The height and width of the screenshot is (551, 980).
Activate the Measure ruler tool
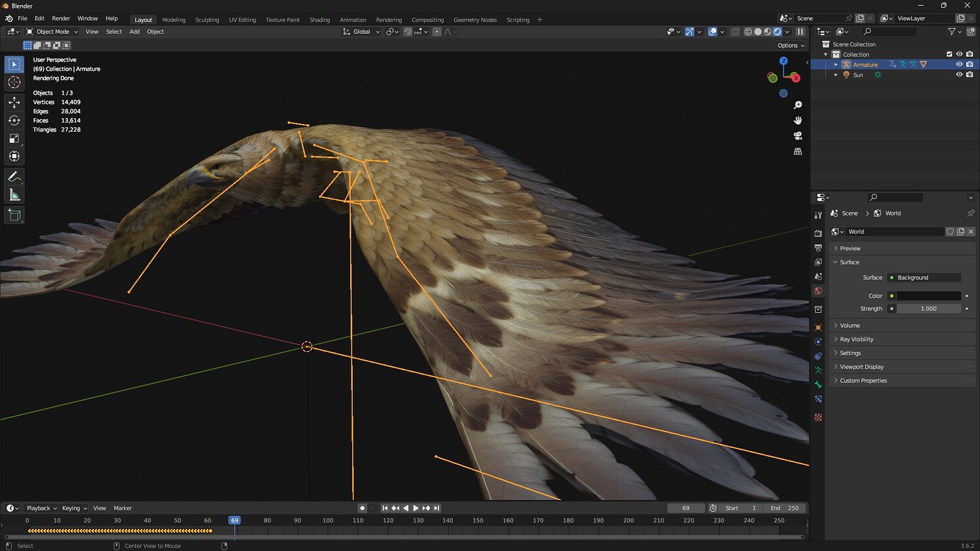[x=14, y=195]
